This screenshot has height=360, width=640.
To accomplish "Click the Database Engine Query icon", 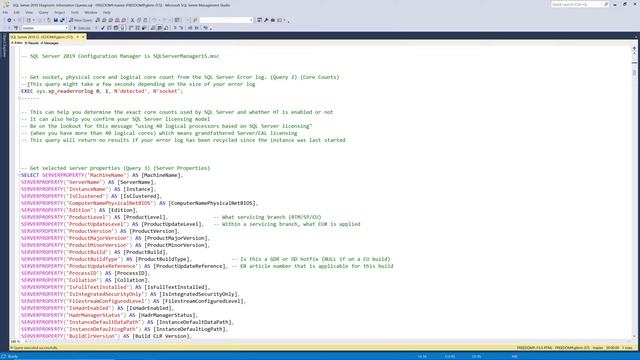I will point(98,20).
